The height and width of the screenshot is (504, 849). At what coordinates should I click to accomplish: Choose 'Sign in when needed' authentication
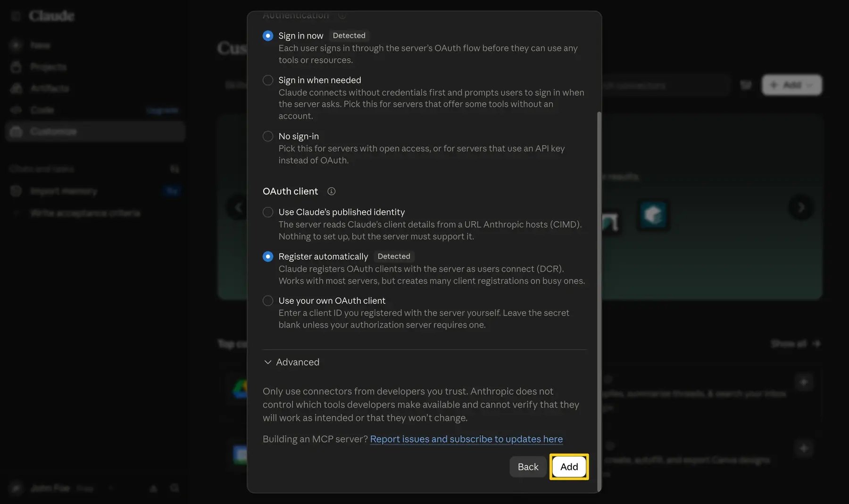click(x=268, y=80)
